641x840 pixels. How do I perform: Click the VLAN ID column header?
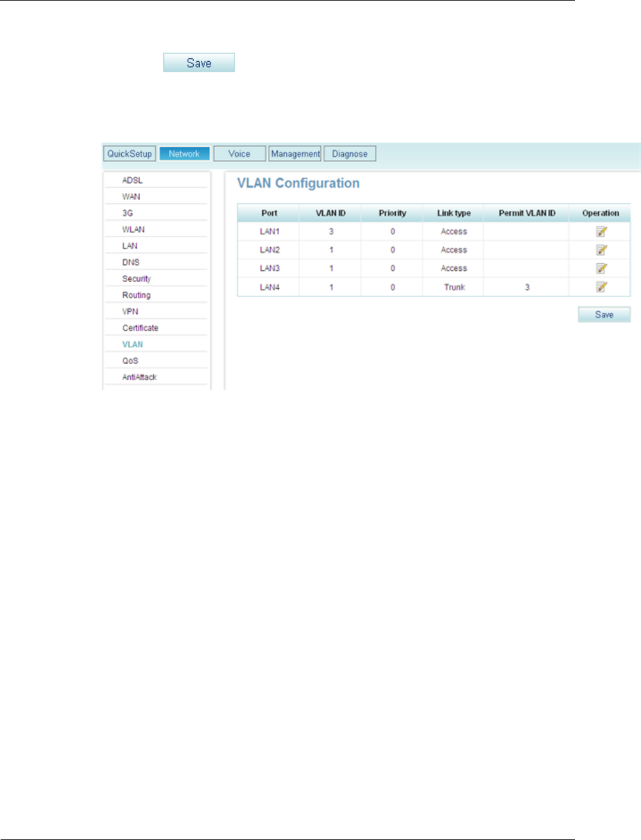tap(330, 213)
